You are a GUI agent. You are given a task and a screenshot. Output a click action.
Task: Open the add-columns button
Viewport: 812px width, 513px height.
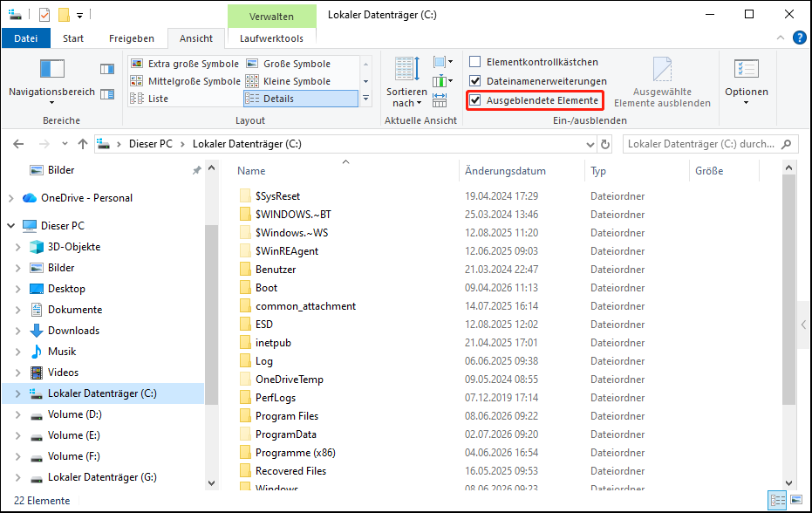443,81
